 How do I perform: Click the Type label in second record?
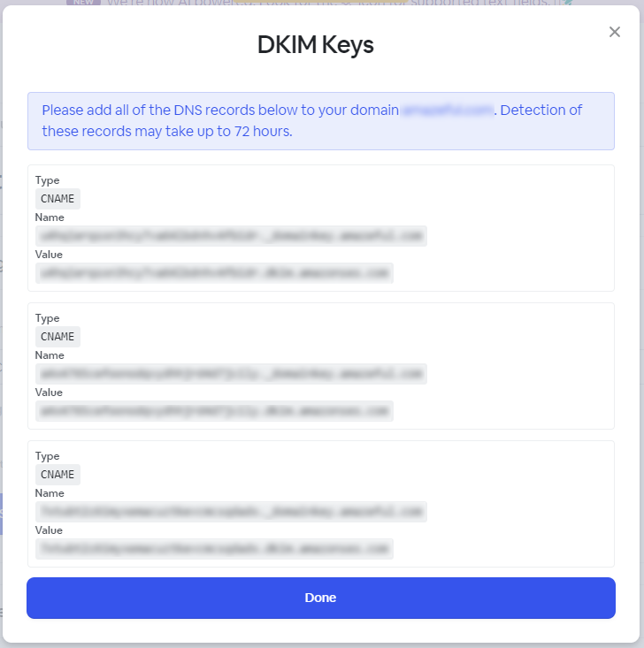coord(48,318)
